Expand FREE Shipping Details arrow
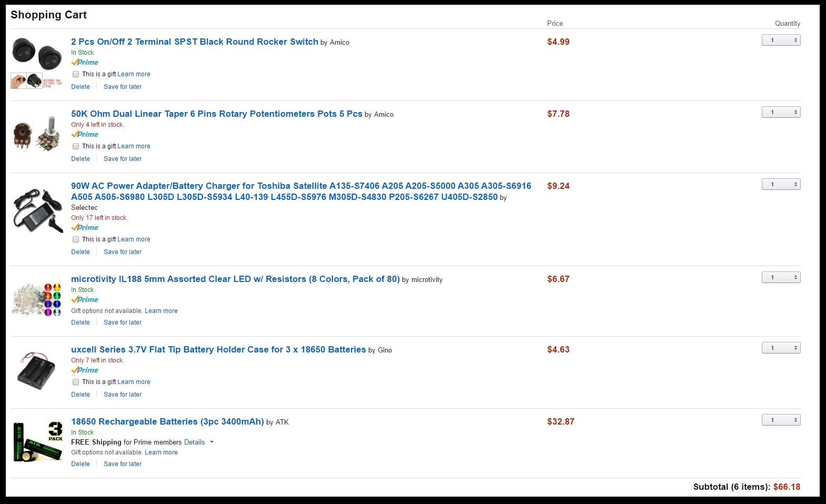The height and width of the screenshot is (504, 826). [211, 442]
